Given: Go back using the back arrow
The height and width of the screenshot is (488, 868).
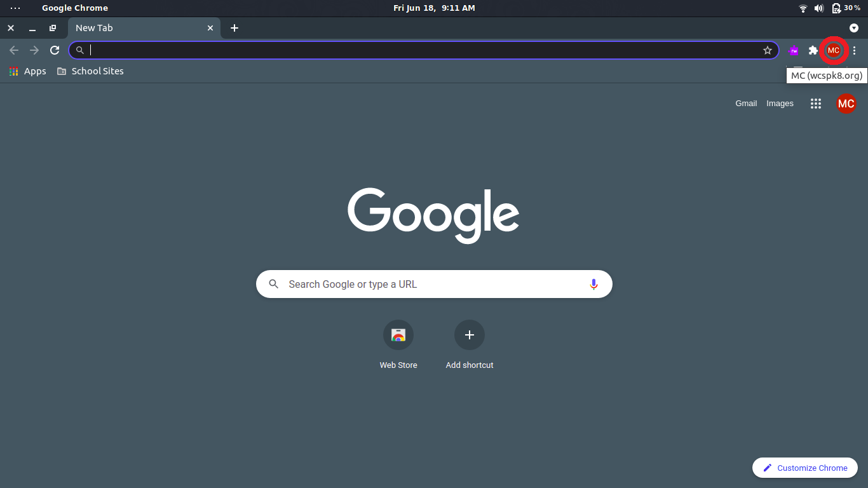Looking at the screenshot, I should coord(14,50).
